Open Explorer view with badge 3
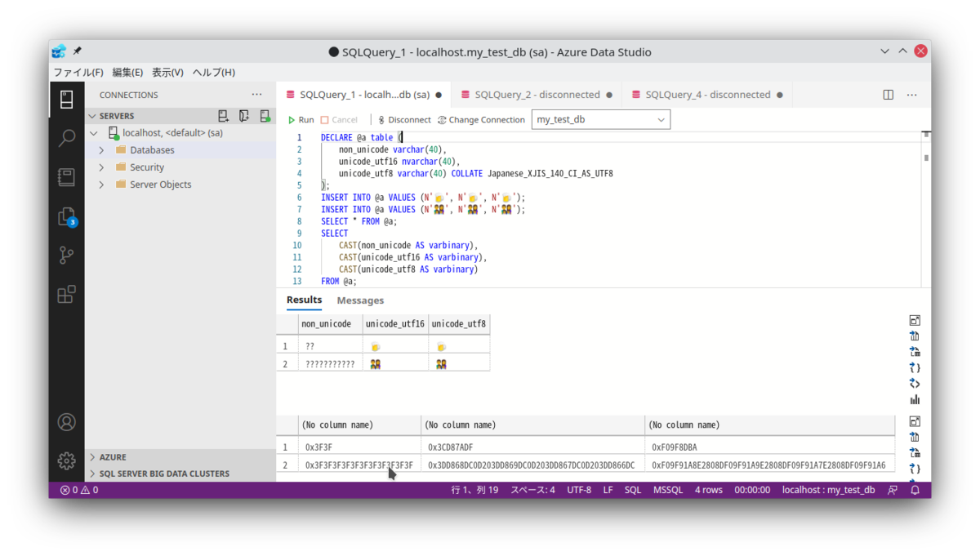The image size is (980, 556). click(x=67, y=216)
